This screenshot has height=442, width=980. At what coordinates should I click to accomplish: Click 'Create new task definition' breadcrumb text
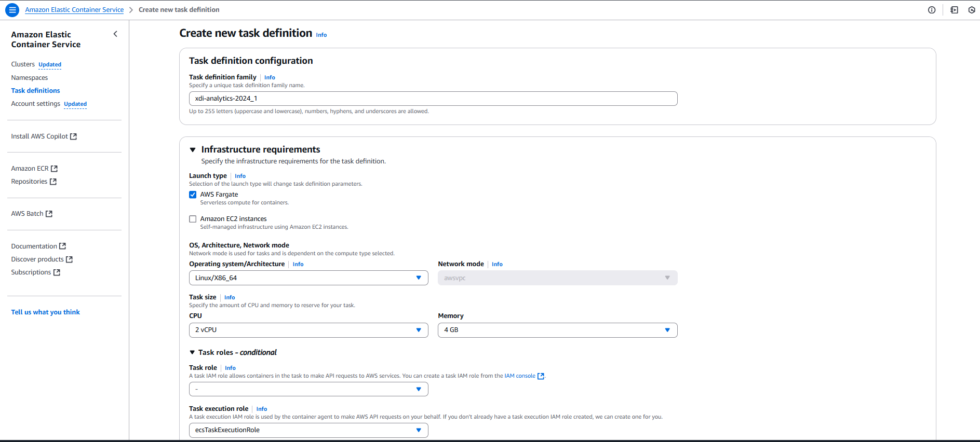tap(179, 10)
